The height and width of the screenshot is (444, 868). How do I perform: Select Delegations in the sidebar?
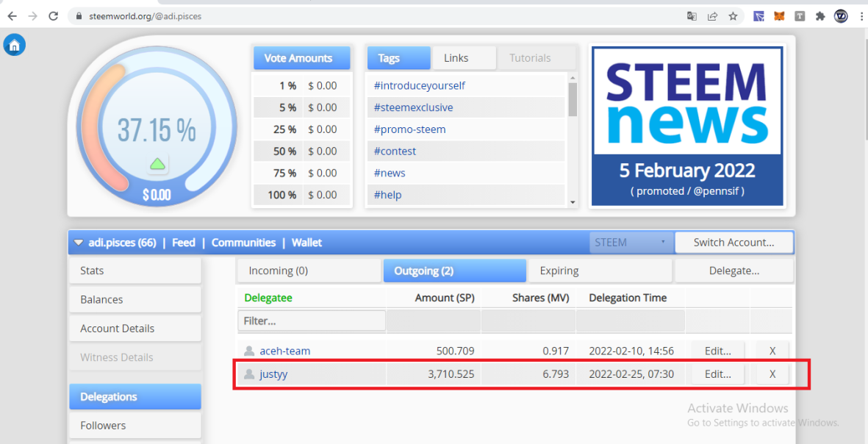[x=135, y=397]
